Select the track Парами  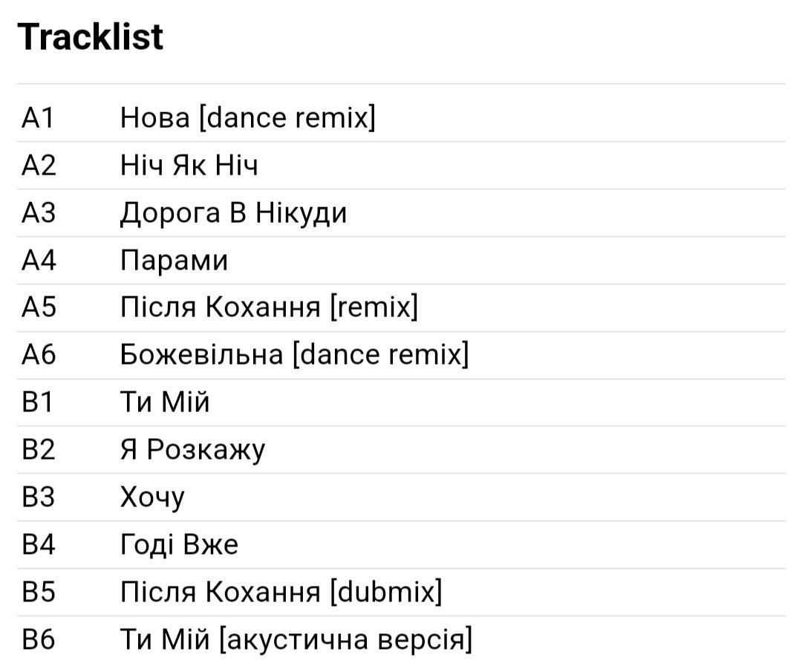pyautogui.click(x=174, y=261)
